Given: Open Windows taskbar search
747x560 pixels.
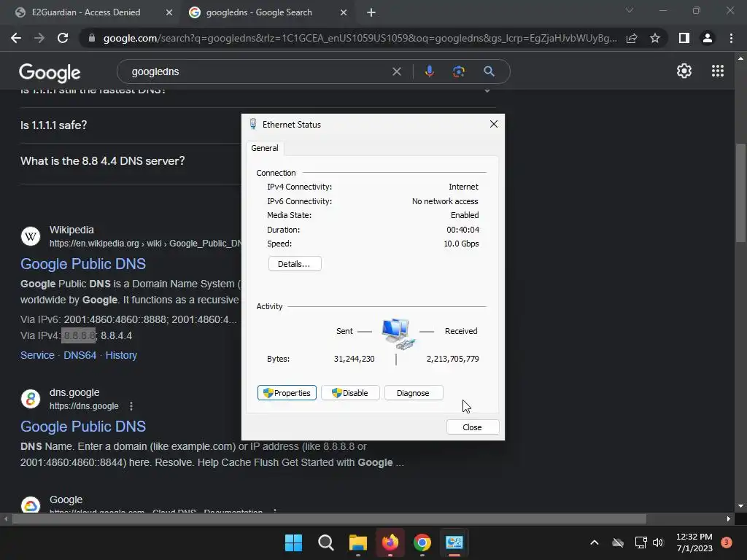Looking at the screenshot, I should 326,542.
